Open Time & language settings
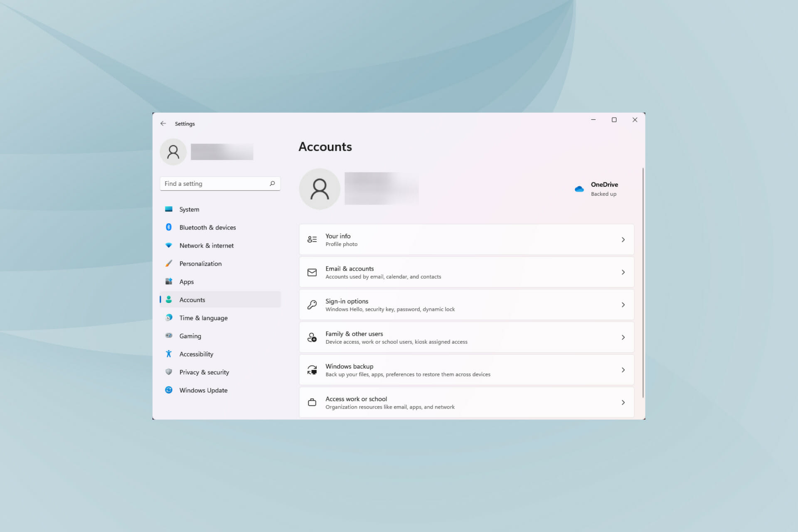The width and height of the screenshot is (798, 532). point(204,318)
